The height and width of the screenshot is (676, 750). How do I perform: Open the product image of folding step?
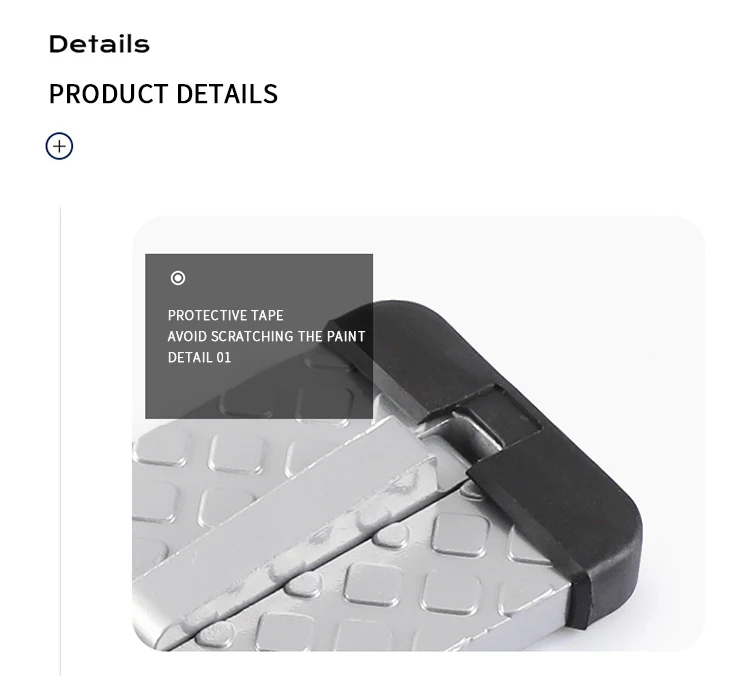[419, 433]
